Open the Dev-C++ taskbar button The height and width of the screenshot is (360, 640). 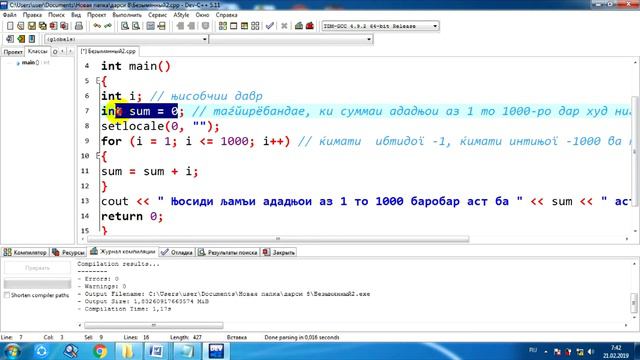pyautogui.click(x=216, y=351)
